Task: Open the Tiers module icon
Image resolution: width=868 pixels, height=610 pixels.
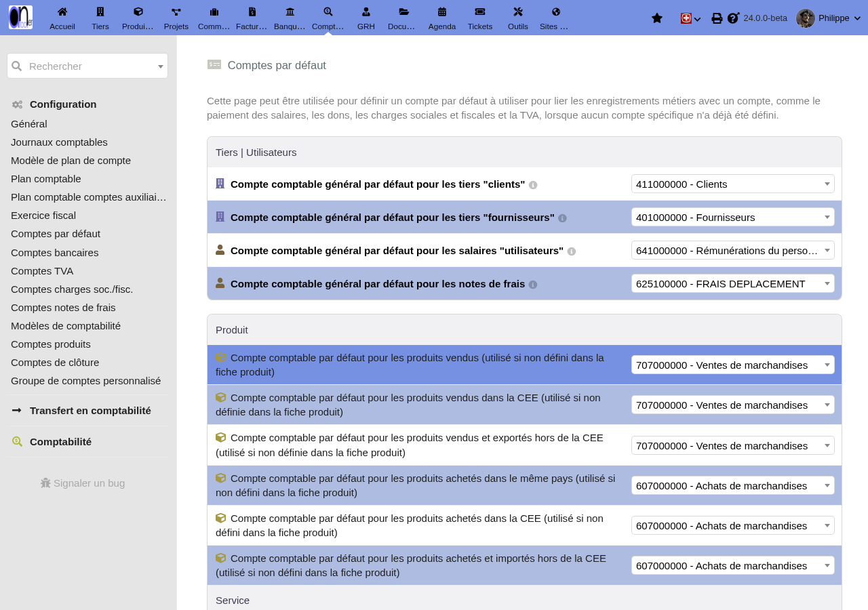Action: tap(100, 12)
